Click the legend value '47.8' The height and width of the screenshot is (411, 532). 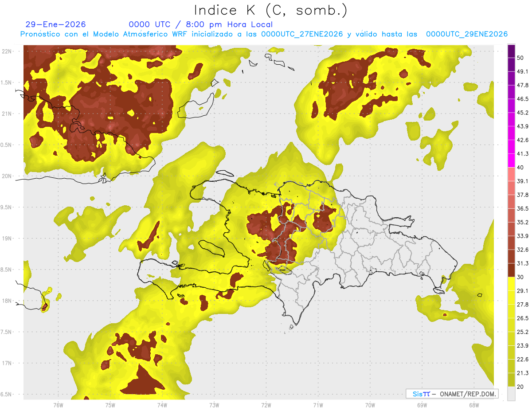(x=523, y=85)
